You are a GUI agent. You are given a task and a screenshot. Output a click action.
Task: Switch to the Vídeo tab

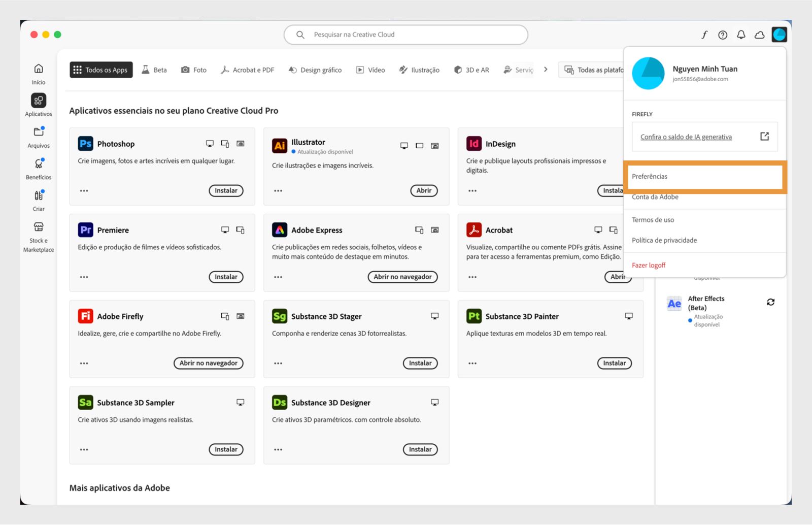(370, 70)
